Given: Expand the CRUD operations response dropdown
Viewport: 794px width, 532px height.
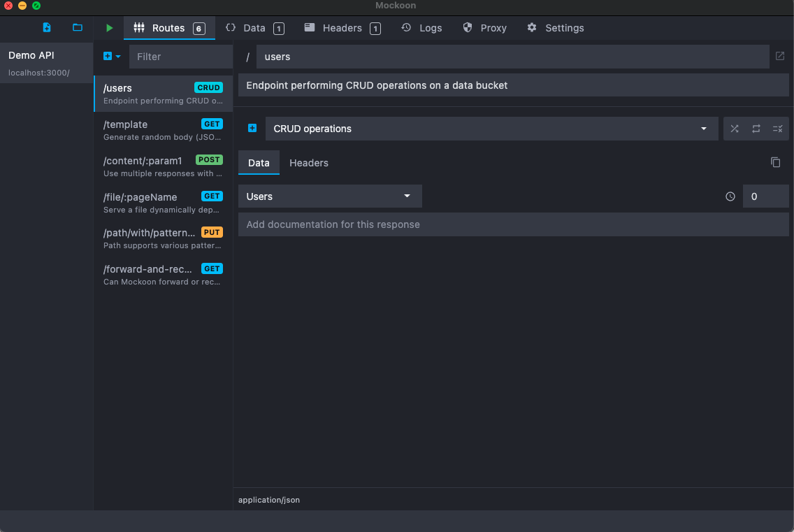Looking at the screenshot, I should tap(703, 129).
